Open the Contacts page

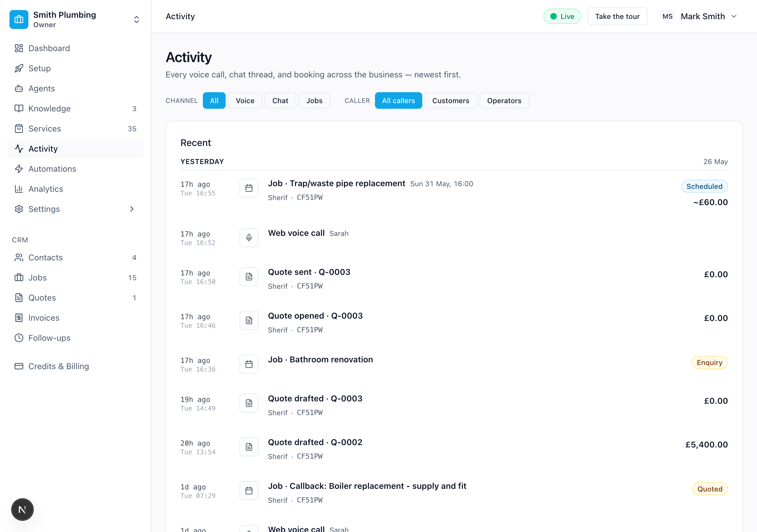point(75,257)
